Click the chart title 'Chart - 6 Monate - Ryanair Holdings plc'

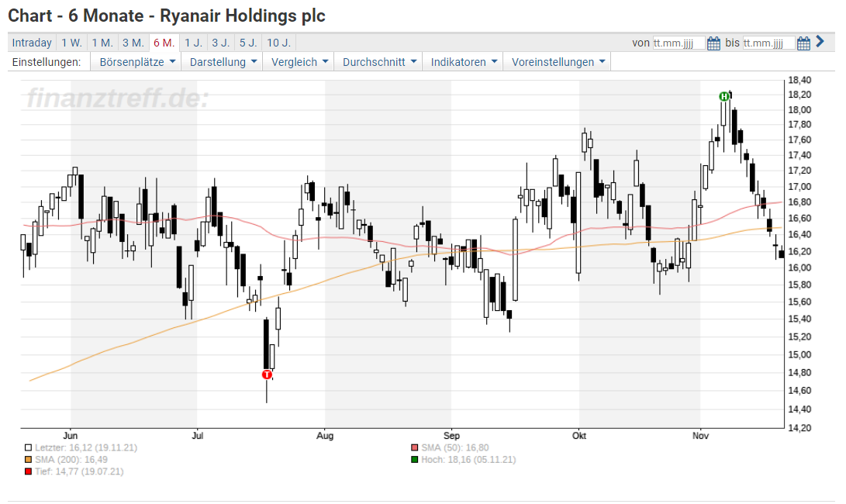(x=167, y=16)
